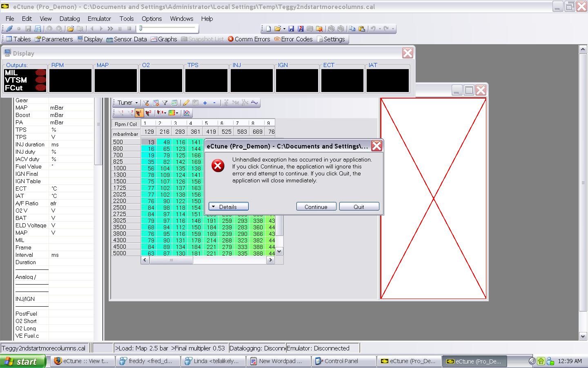Open the Options menu
588x368 pixels.
point(152,19)
